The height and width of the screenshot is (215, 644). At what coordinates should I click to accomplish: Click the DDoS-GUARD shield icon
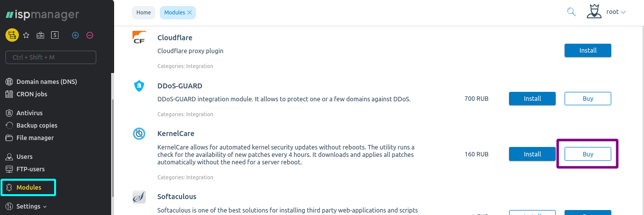[x=139, y=86]
